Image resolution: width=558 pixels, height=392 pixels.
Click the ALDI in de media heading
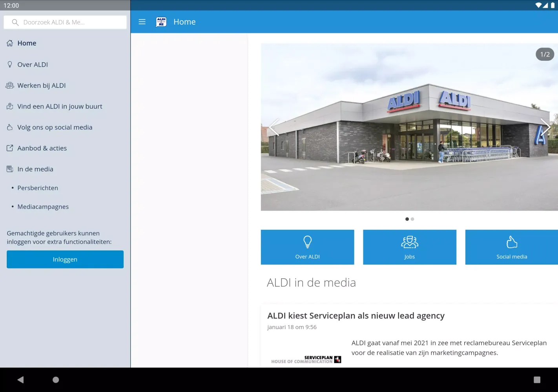pyautogui.click(x=311, y=283)
